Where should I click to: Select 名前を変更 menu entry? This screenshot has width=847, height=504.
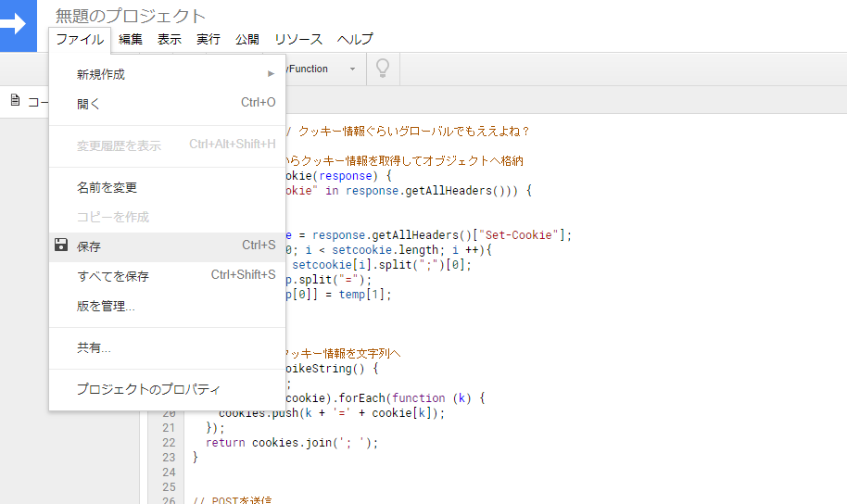[x=107, y=187]
